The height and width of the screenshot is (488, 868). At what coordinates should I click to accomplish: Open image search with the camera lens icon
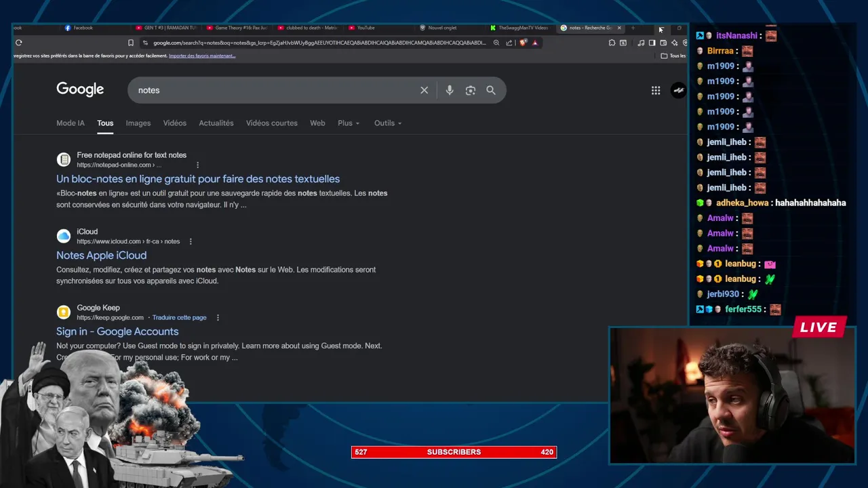(470, 90)
